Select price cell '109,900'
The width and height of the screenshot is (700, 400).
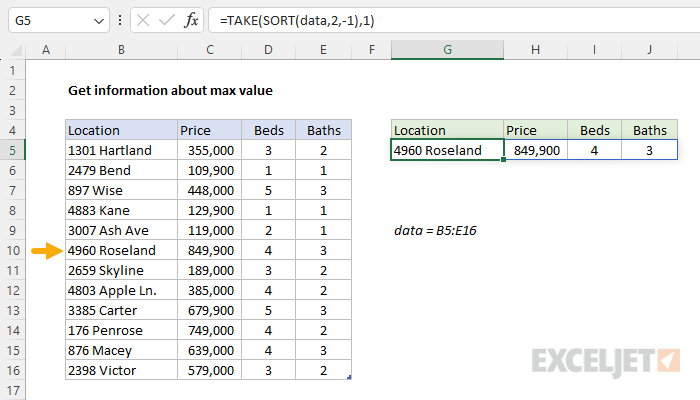209,171
